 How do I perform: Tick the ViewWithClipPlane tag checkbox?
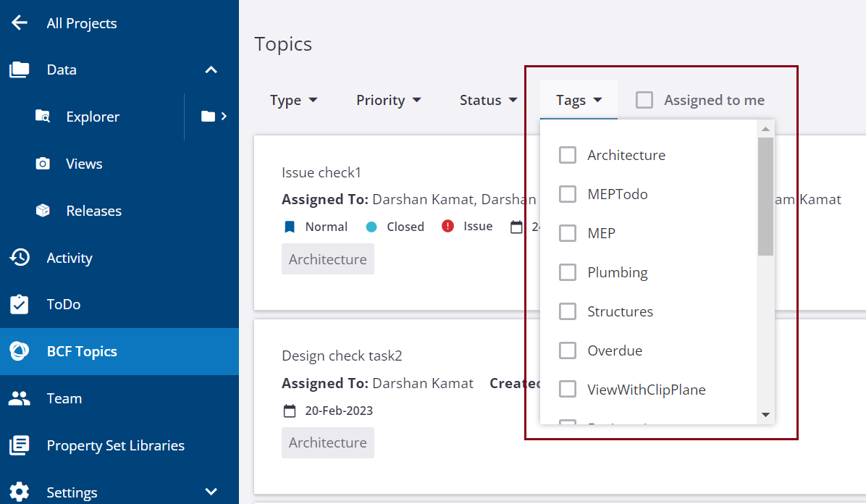(568, 390)
